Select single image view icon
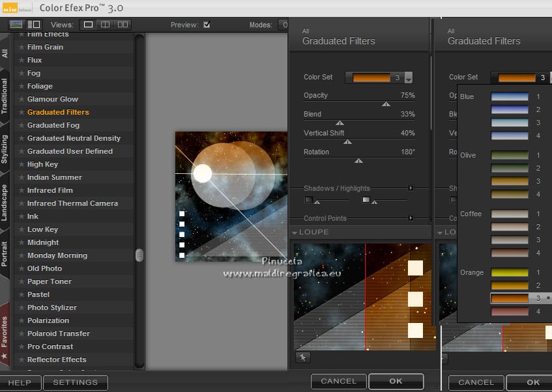The height and width of the screenshot is (392, 552). click(x=88, y=25)
